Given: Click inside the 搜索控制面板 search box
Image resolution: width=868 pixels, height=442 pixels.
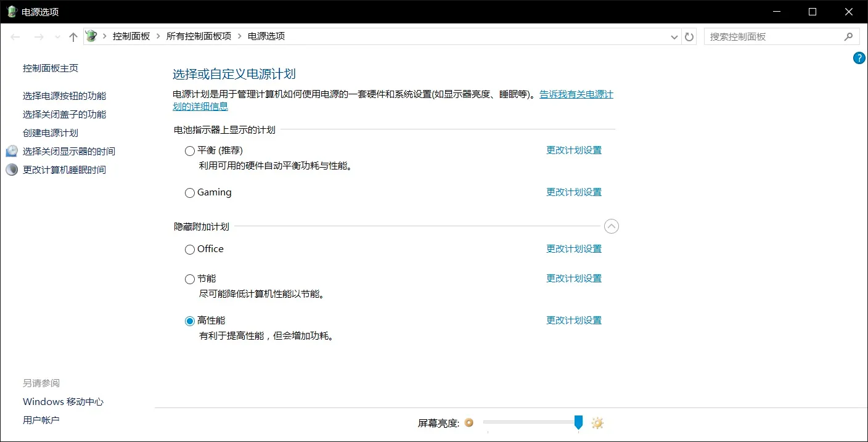Looking at the screenshot, I should click(771, 36).
